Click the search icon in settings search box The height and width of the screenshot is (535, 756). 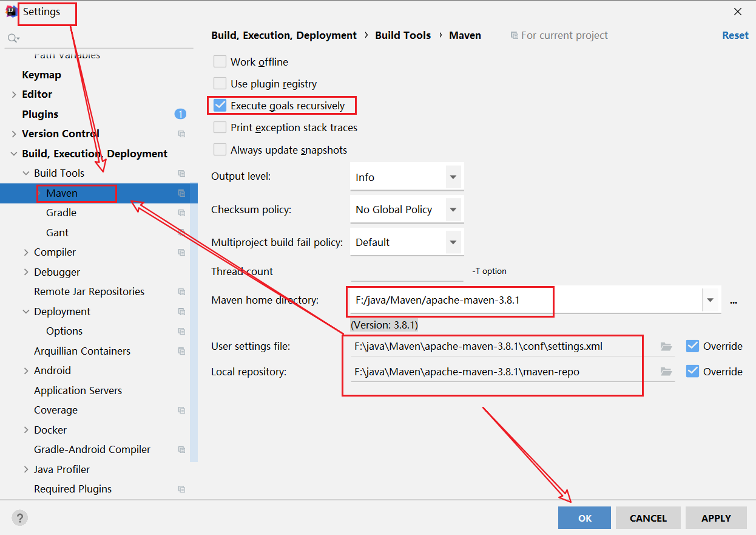[x=13, y=38]
